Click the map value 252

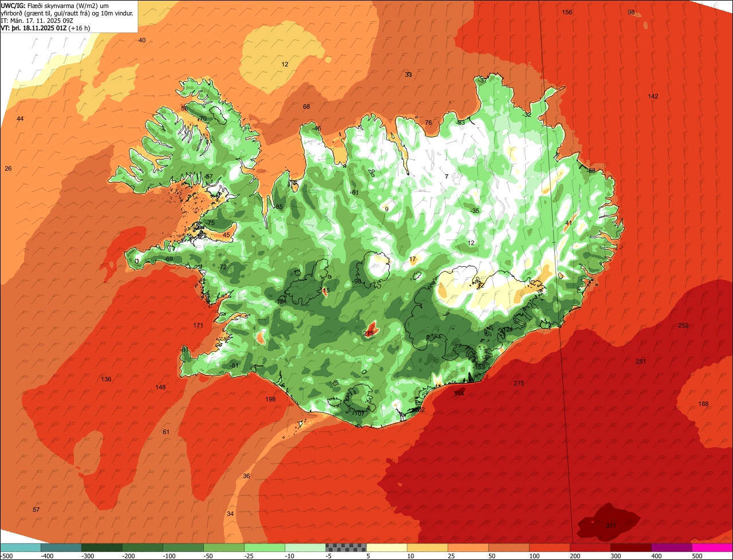[x=683, y=325]
